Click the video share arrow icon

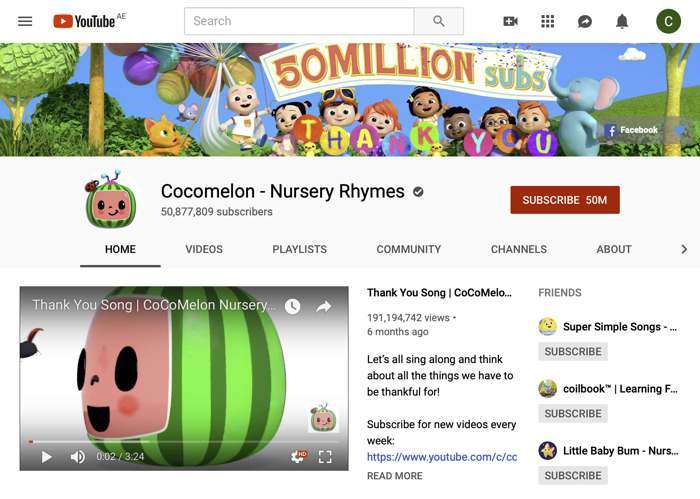click(324, 306)
